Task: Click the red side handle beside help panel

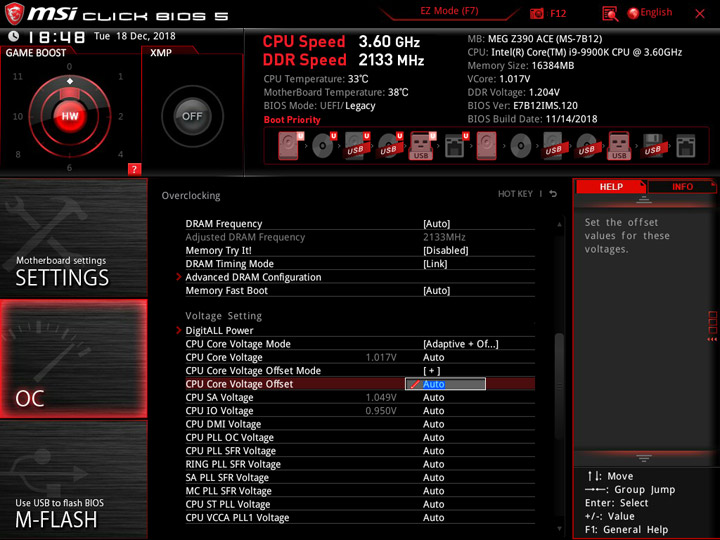Action: coord(712,326)
